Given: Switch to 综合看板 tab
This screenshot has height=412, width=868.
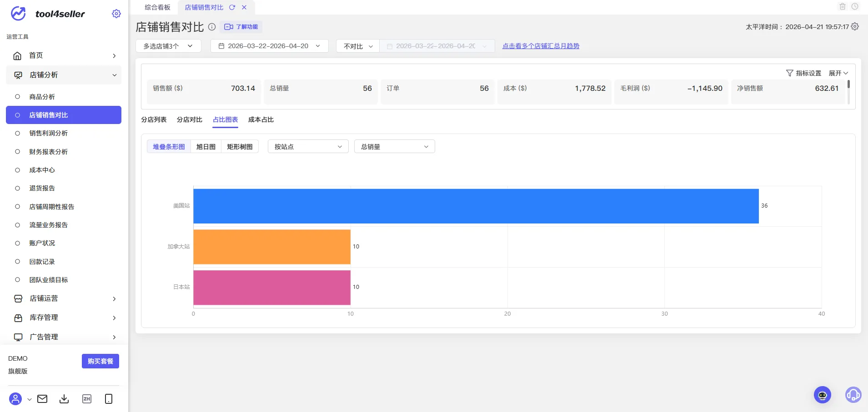Looking at the screenshot, I should pos(157,7).
